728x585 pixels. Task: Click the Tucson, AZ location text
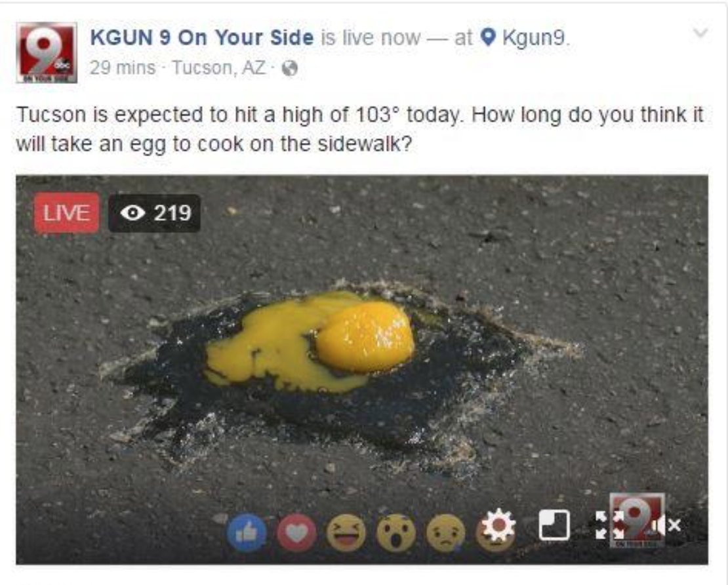click(x=219, y=68)
